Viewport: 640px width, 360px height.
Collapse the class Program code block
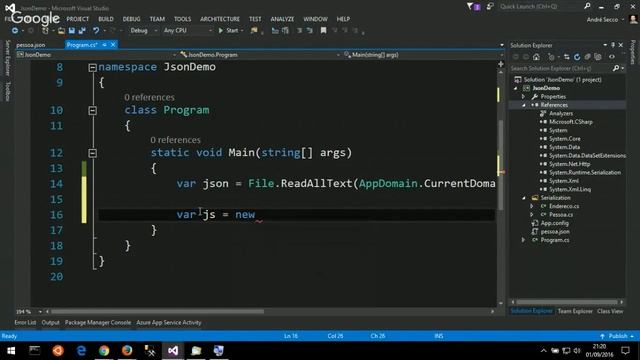[x=93, y=110]
